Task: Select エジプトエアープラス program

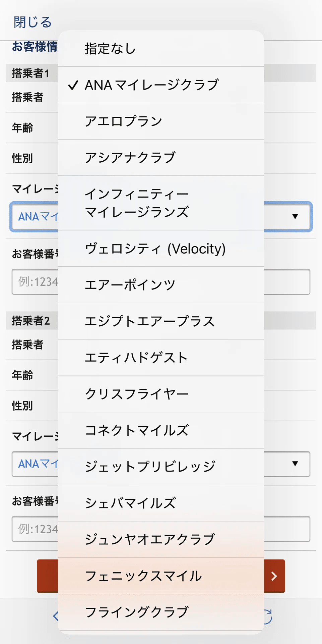Action: pos(161,321)
